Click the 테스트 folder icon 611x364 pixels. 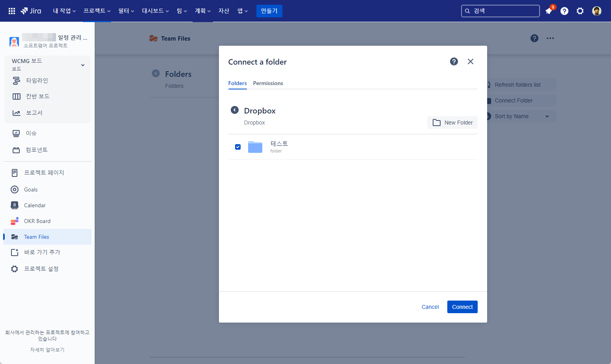click(255, 147)
